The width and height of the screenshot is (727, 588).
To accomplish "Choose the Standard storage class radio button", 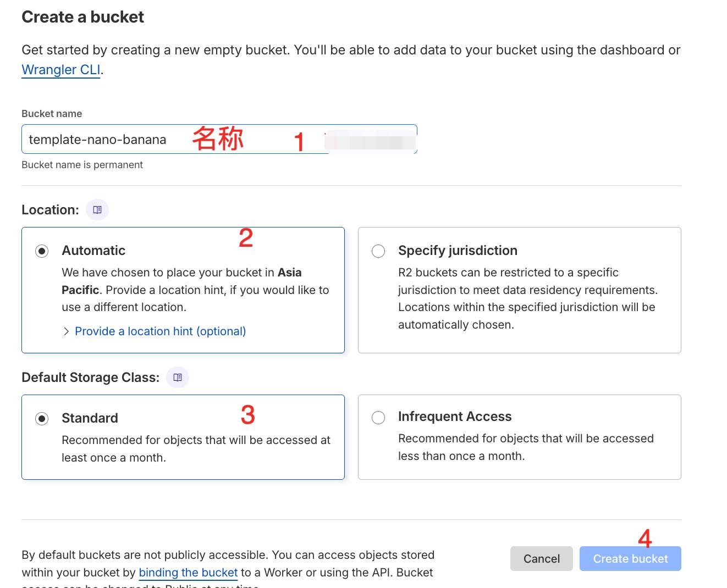I will [x=42, y=419].
